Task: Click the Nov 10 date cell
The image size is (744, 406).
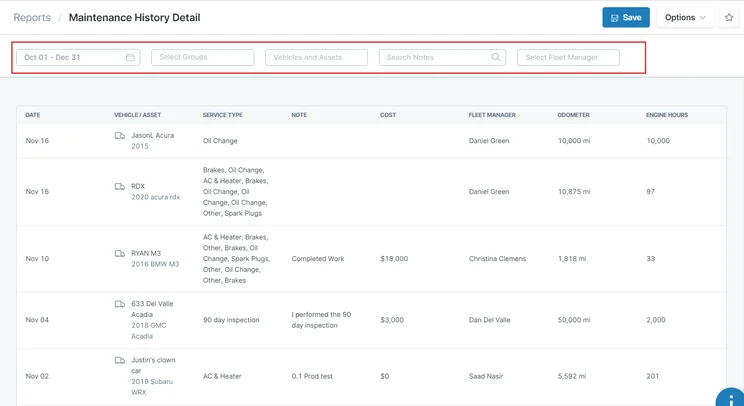Action: (37, 258)
